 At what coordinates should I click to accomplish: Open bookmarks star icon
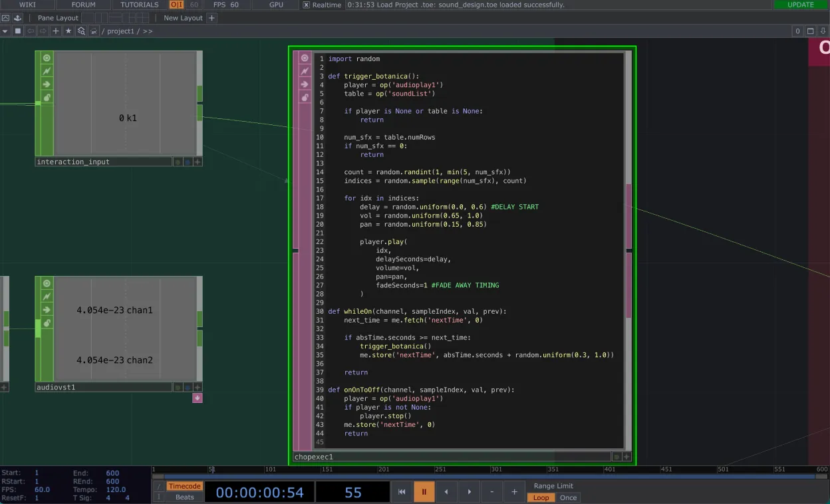(69, 31)
